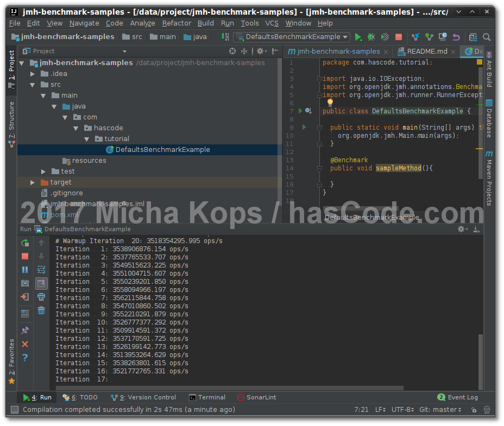This screenshot has height=426, width=504.
Task: Rerun the benchmark from the Run panel
Action: 25,243
